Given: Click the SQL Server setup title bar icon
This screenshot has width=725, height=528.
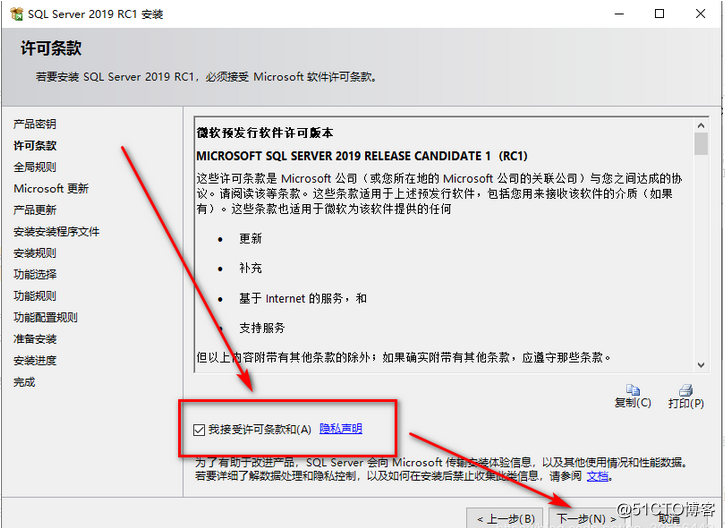Looking at the screenshot, I should [x=16, y=14].
